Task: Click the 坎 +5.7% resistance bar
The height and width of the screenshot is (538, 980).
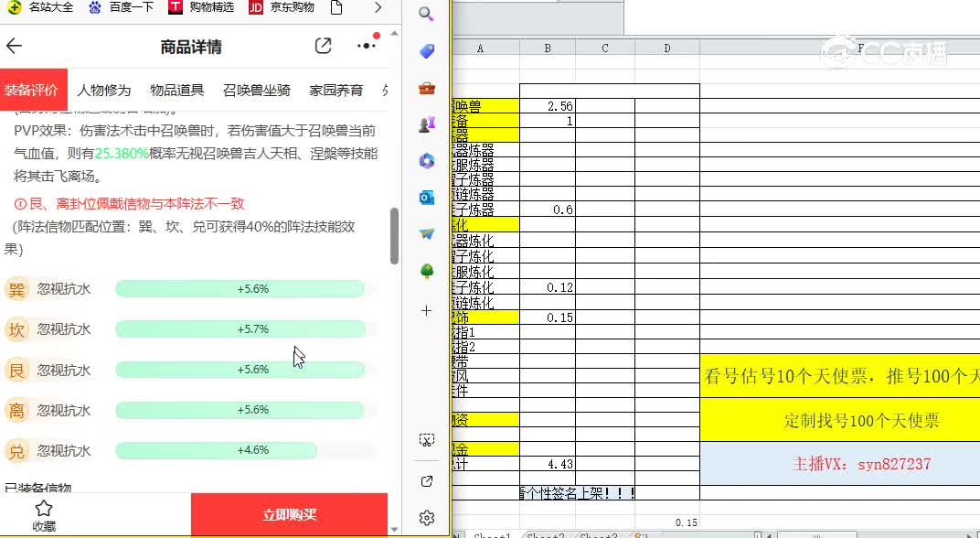Action: tap(240, 329)
